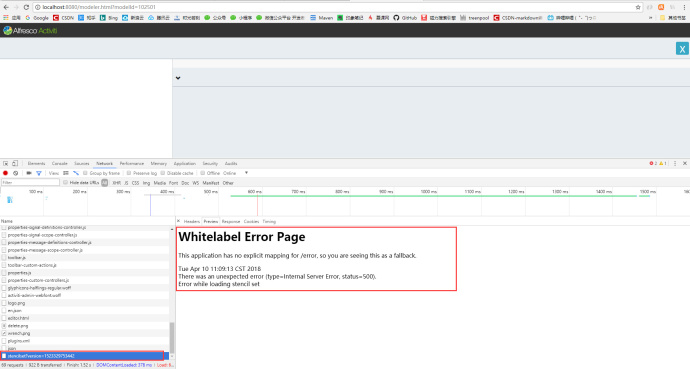Screen dimensions: 690x369
Task: Switch to the Sources tab
Action: click(x=81, y=164)
